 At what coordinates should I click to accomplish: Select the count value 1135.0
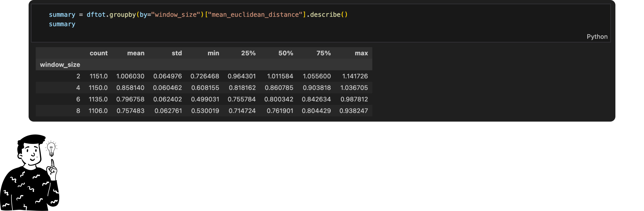[98, 99]
